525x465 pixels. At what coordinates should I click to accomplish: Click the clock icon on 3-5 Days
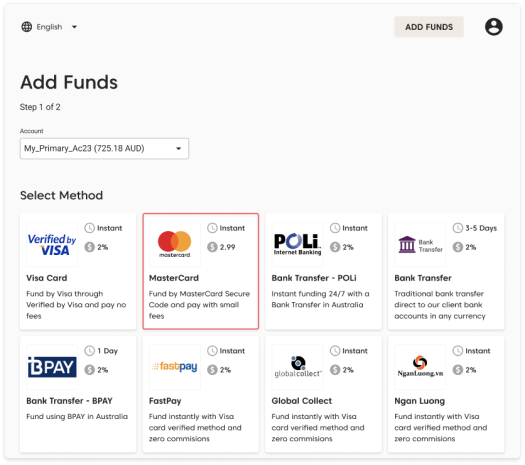(458, 228)
